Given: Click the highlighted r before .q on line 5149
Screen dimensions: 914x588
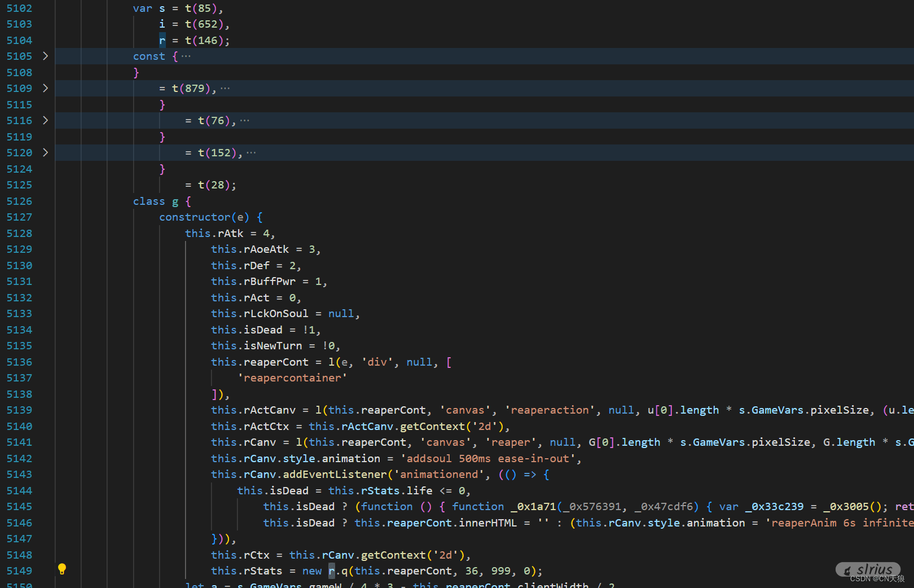Looking at the screenshot, I should (332, 571).
